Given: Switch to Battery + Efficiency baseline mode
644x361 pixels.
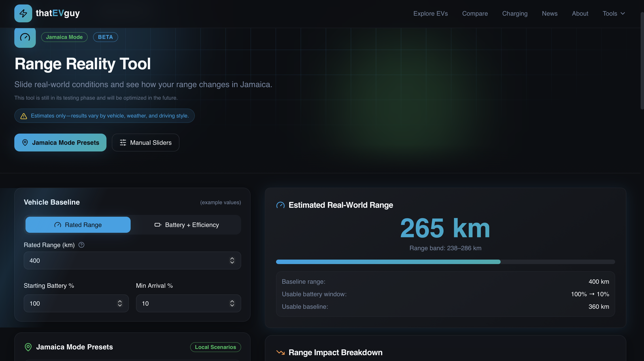Looking at the screenshot, I should (187, 225).
